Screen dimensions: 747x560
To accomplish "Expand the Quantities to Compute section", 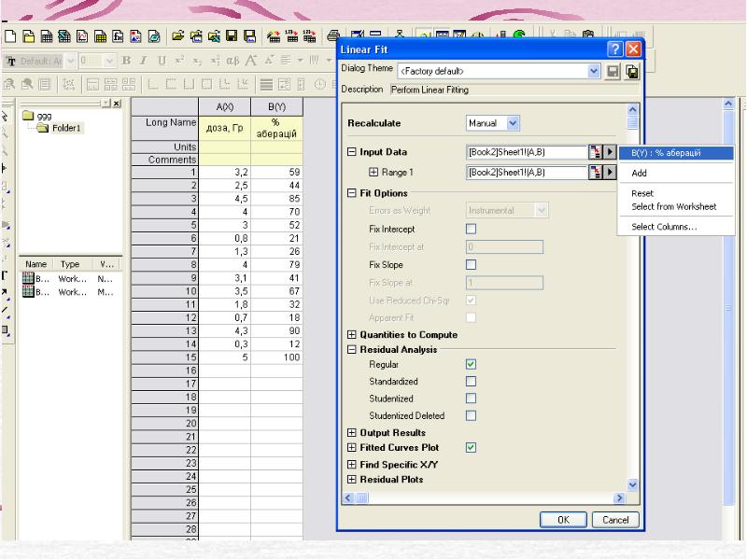I will pyautogui.click(x=352, y=335).
